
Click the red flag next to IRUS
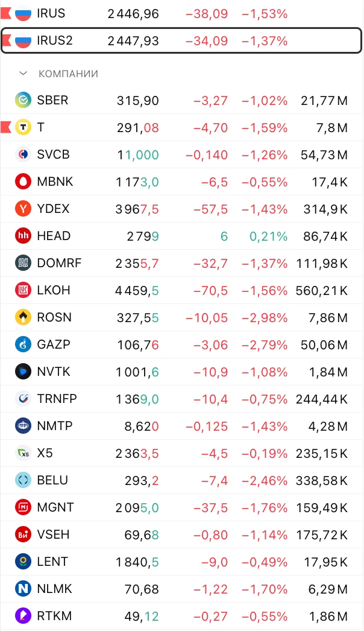pos(5,13)
